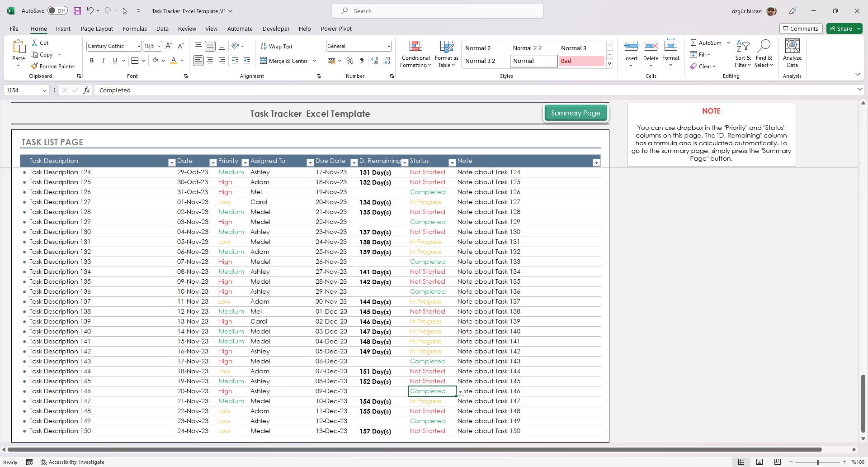Apply Percent number format
The width and height of the screenshot is (868, 467).
point(349,60)
